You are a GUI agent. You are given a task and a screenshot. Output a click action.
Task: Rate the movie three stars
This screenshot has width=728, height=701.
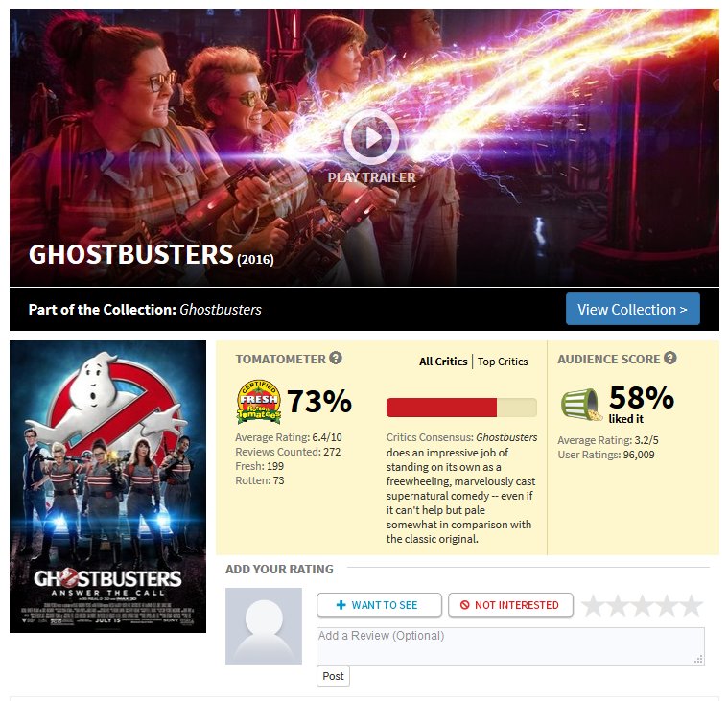[x=642, y=605]
